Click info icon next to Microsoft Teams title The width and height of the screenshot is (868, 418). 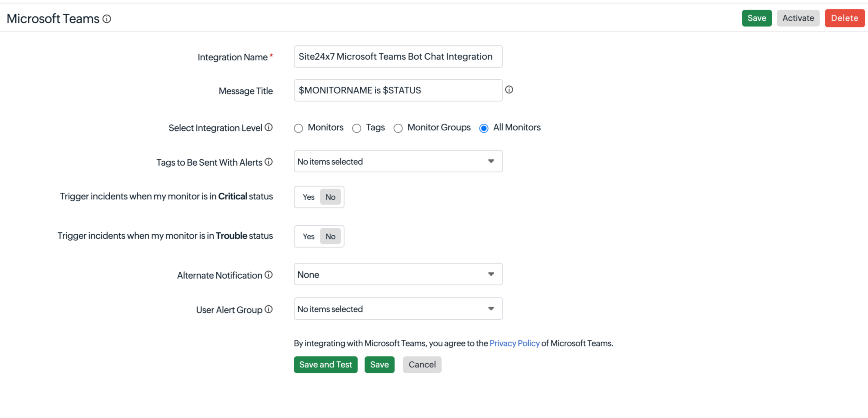(107, 19)
